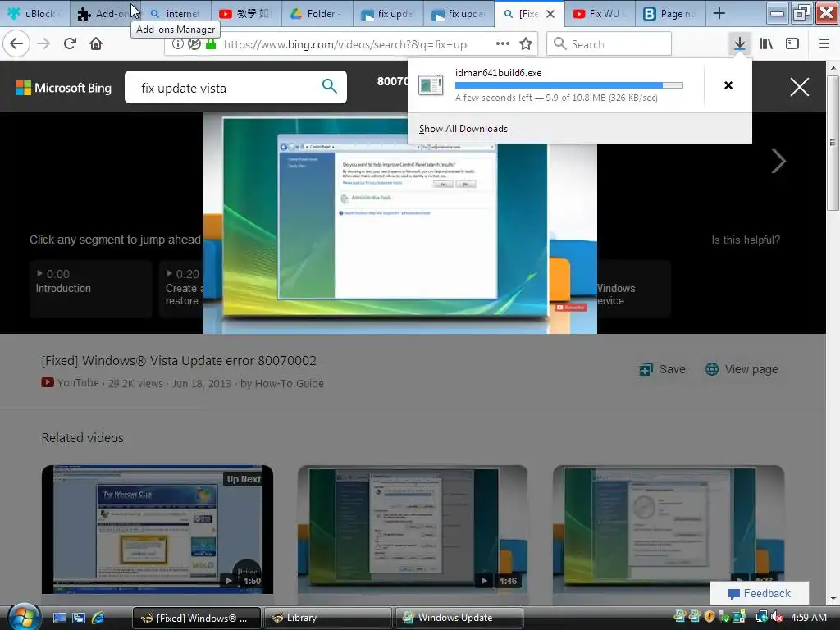Switch to the uBlock tab
Image resolution: width=840 pixels, height=630 pixels.
coord(35,14)
